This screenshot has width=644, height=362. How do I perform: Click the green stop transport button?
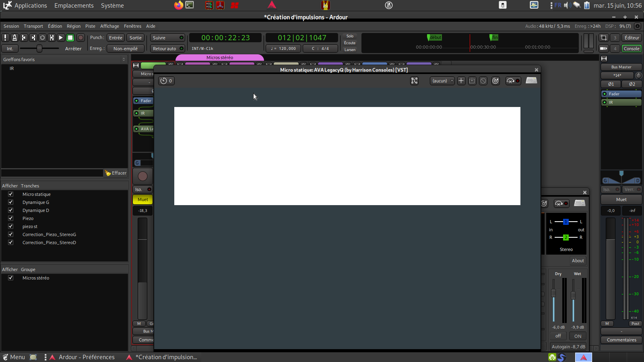pos(70,37)
